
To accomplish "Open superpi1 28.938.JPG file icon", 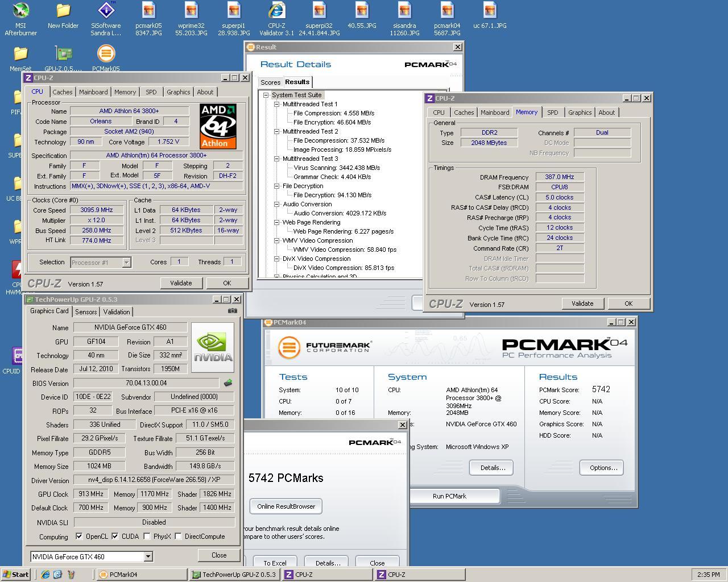I will (x=234, y=19).
